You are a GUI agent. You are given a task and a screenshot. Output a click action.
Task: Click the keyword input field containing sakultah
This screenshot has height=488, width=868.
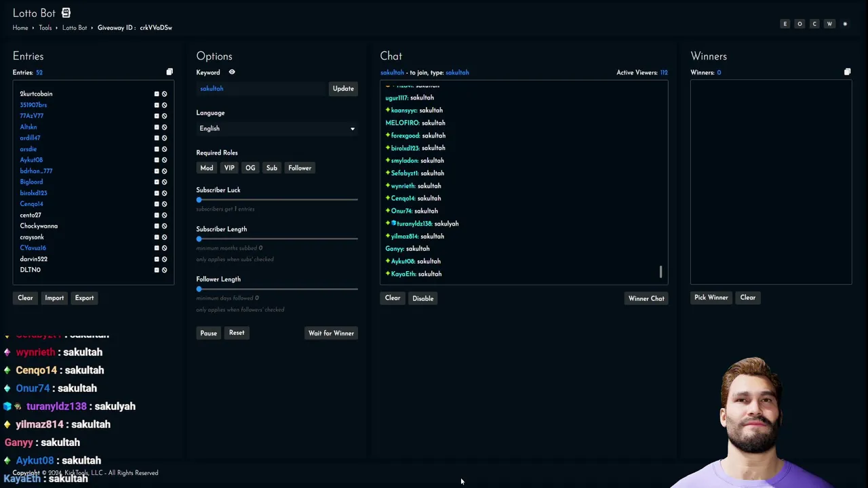[x=261, y=89]
